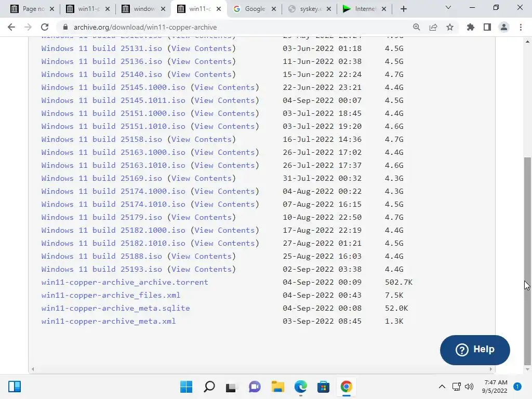Toggle the Chrome side panel icon
Screen dimensions: 532x399
click(x=487, y=27)
